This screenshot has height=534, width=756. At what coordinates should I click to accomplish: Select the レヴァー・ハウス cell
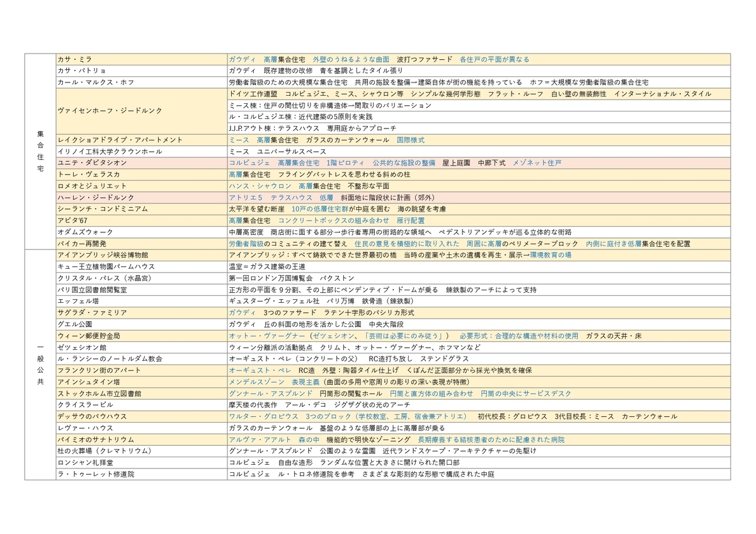click(x=141, y=428)
